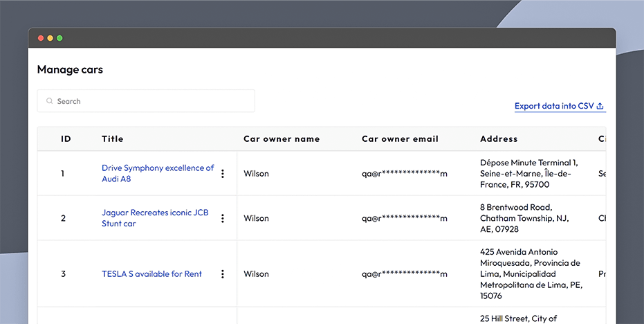Select the Manage cars page heading
Viewport: 644px width, 324px height.
[x=70, y=69]
